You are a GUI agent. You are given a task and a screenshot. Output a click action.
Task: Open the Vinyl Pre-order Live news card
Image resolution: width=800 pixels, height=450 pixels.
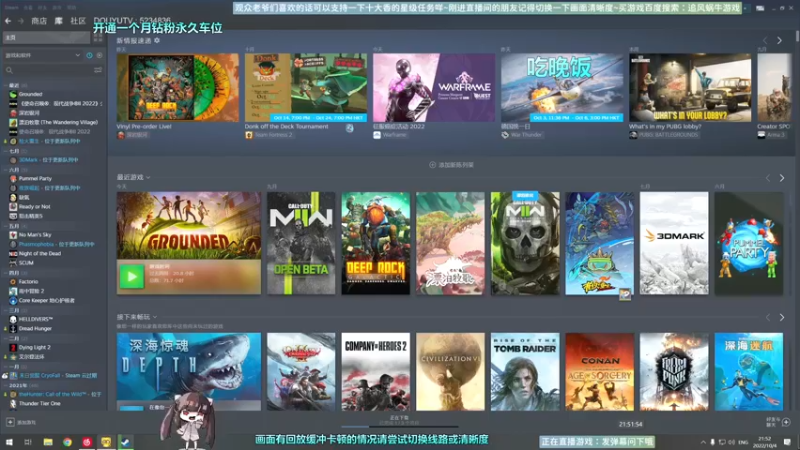tap(178, 88)
